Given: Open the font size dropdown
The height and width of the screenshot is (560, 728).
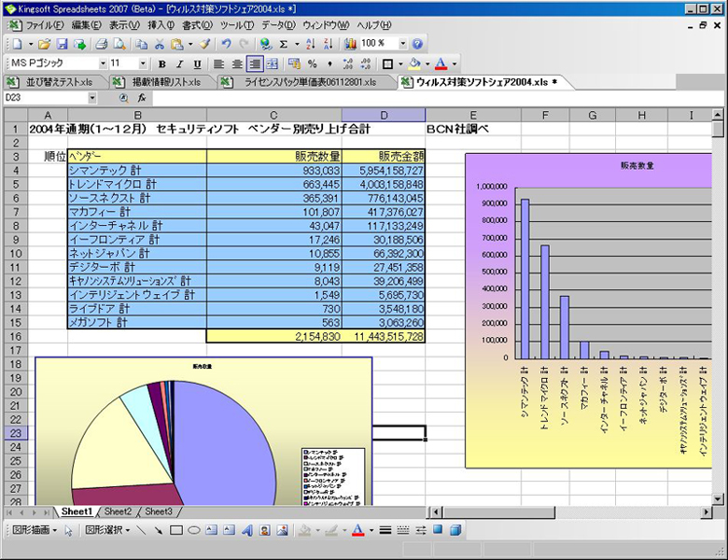Looking at the screenshot, I should coord(143,63).
